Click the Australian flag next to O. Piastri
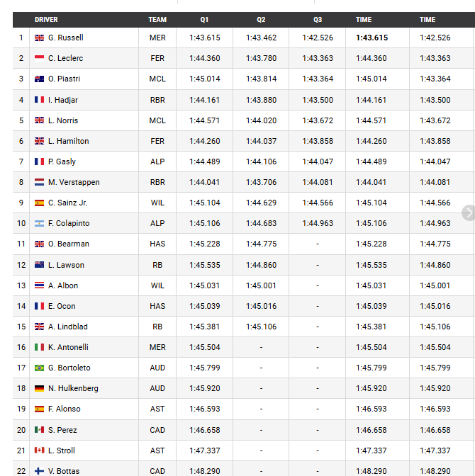The width and height of the screenshot is (475, 476). pyautogui.click(x=39, y=79)
